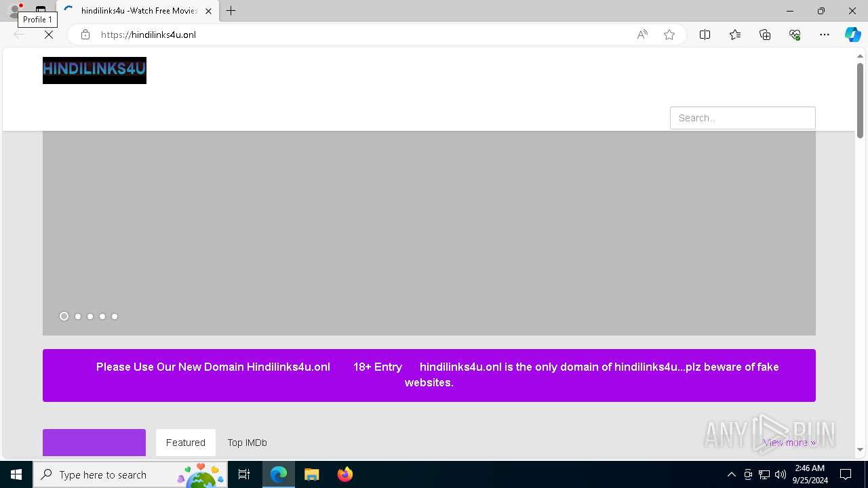This screenshot has height=488, width=868.
Task: Open the Favorites list
Action: (x=735, y=35)
